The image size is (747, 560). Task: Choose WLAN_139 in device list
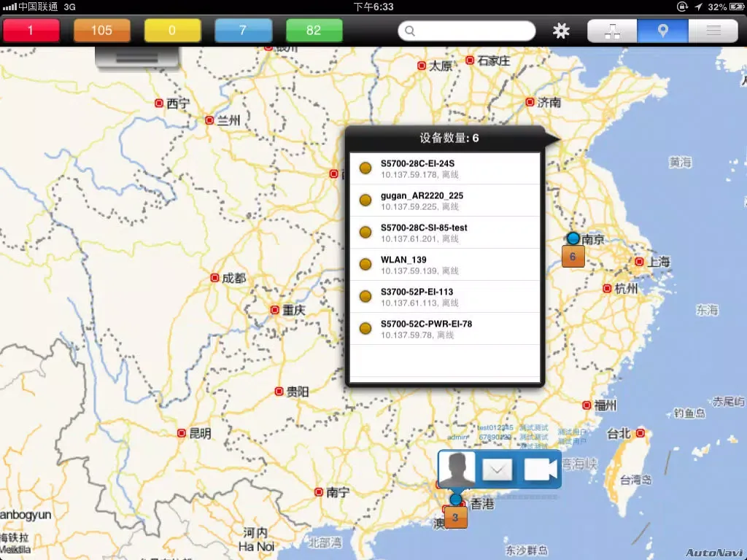(x=445, y=265)
